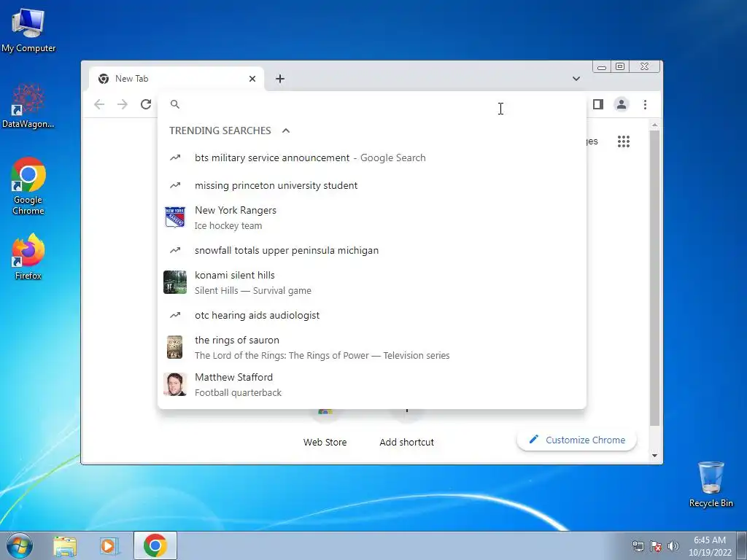Click the Show desktop strip

click(x=742, y=545)
